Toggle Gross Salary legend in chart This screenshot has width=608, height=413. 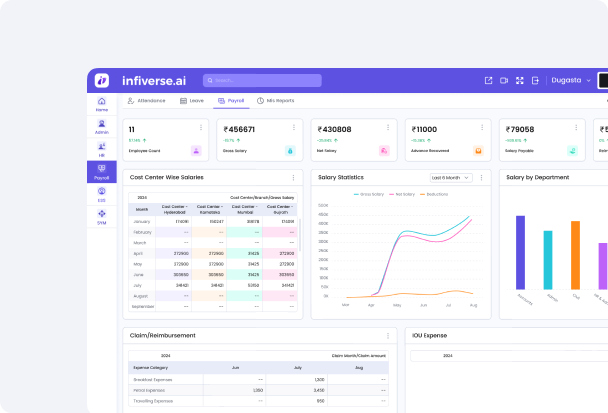click(x=369, y=194)
